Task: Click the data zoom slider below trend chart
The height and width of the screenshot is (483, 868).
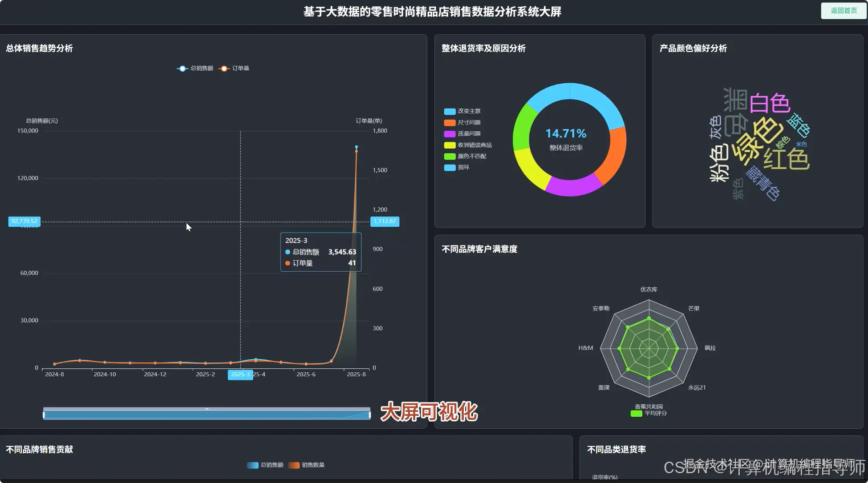Action: coord(206,413)
